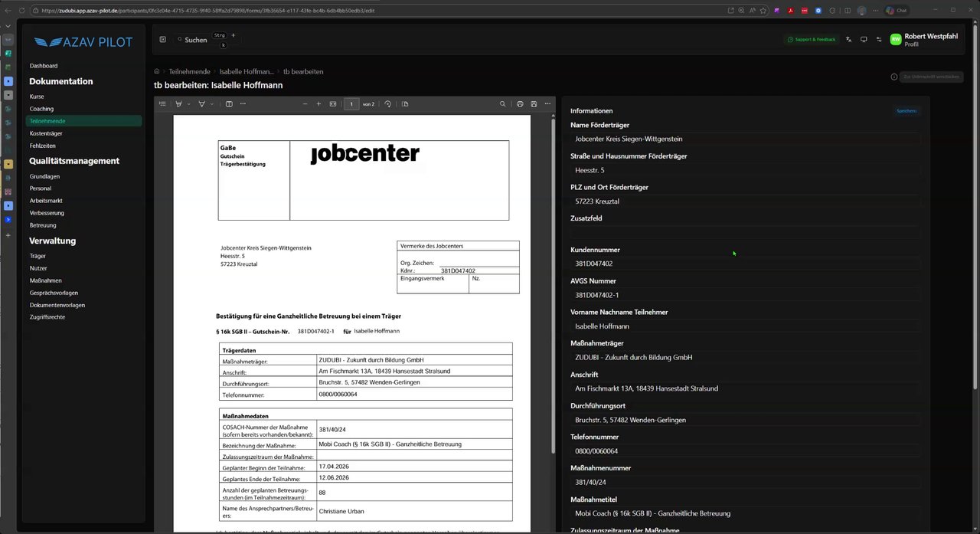Zoom out the PDF with minus icon
The width and height of the screenshot is (980, 534).
coord(305,103)
